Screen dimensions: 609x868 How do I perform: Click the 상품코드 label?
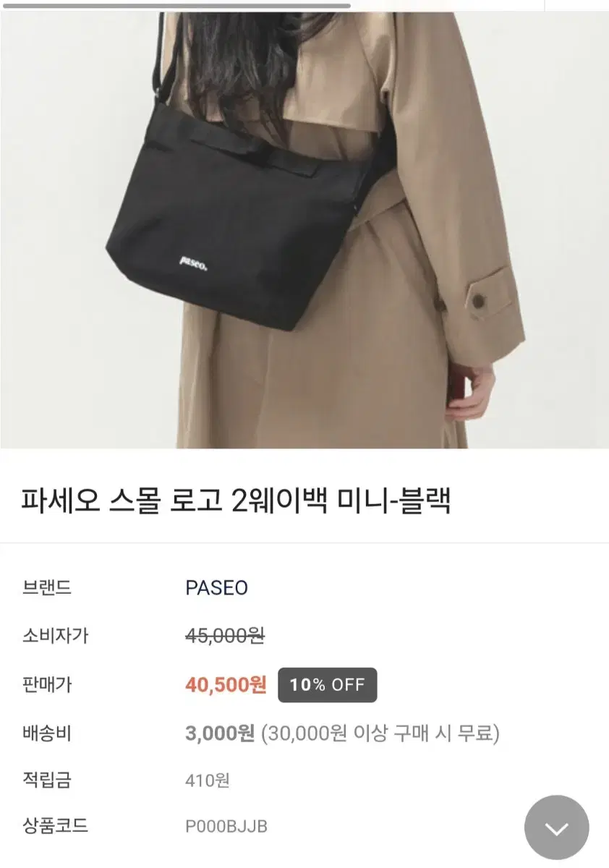(55, 827)
